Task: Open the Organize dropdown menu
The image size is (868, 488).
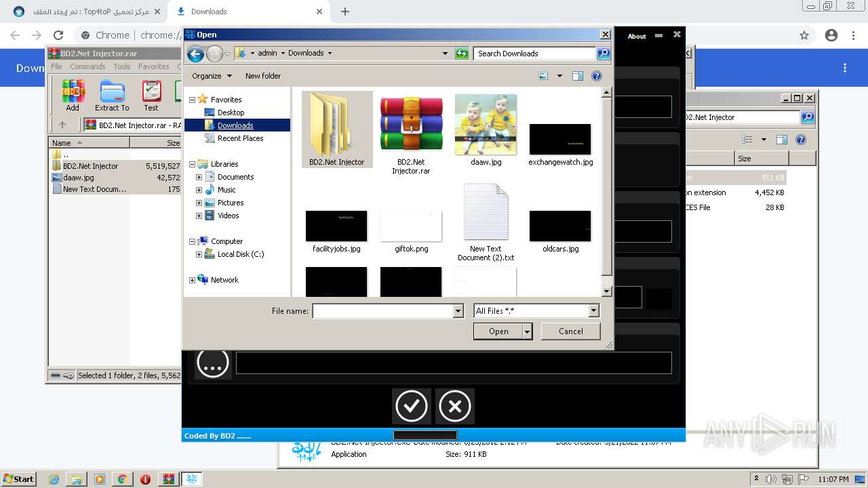Action: pos(212,76)
